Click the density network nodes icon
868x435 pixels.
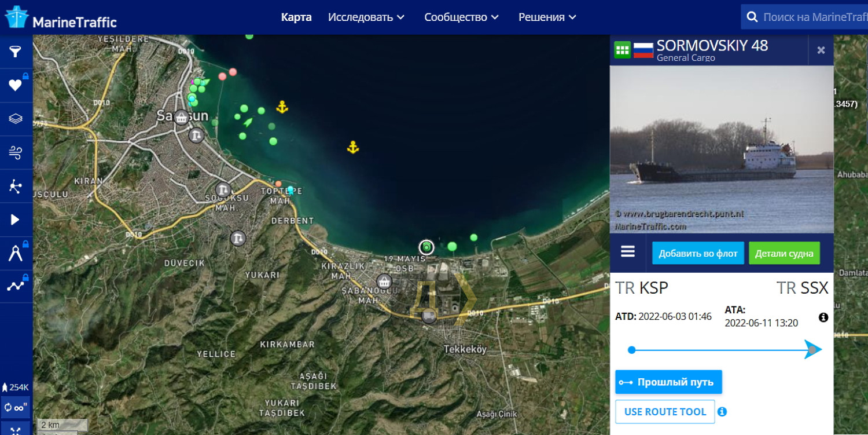pos(15,186)
